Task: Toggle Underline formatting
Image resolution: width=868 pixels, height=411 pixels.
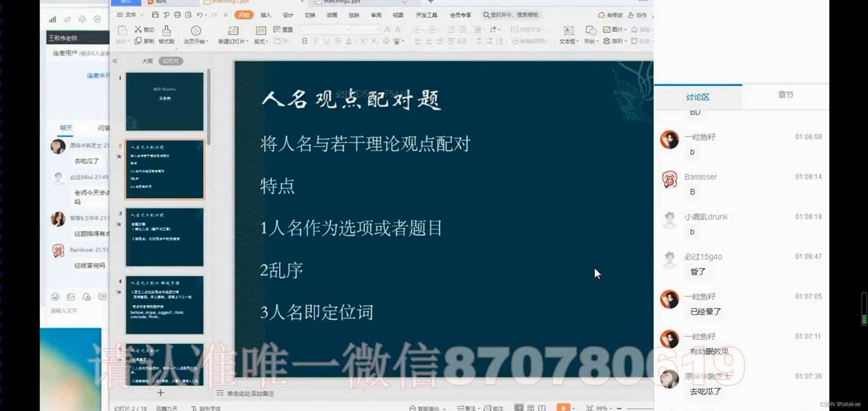Action: point(326,41)
